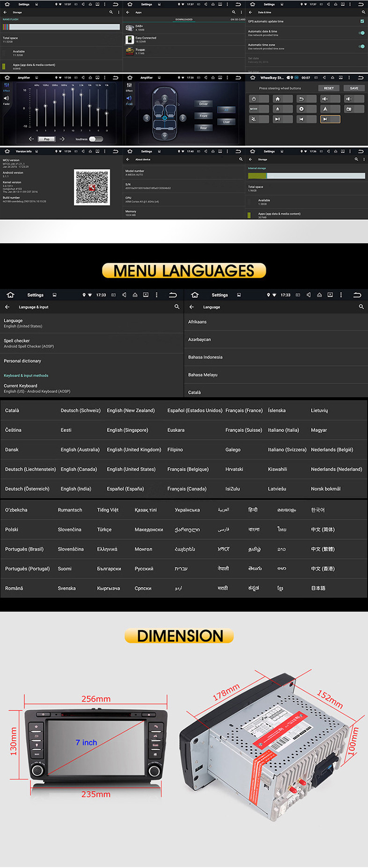Select power key in Wheelkey Study screen
This screenshot has width=368, height=868.
tap(259, 99)
